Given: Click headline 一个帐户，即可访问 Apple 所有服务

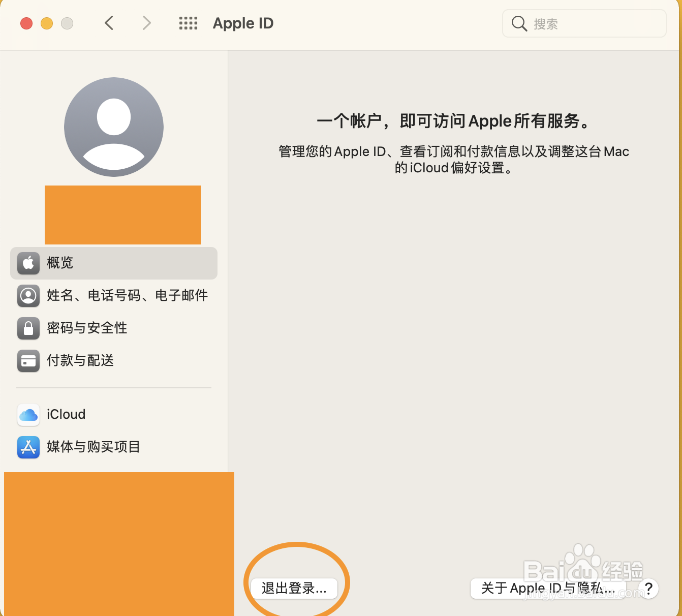Looking at the screenshot, I should (454, 121).
